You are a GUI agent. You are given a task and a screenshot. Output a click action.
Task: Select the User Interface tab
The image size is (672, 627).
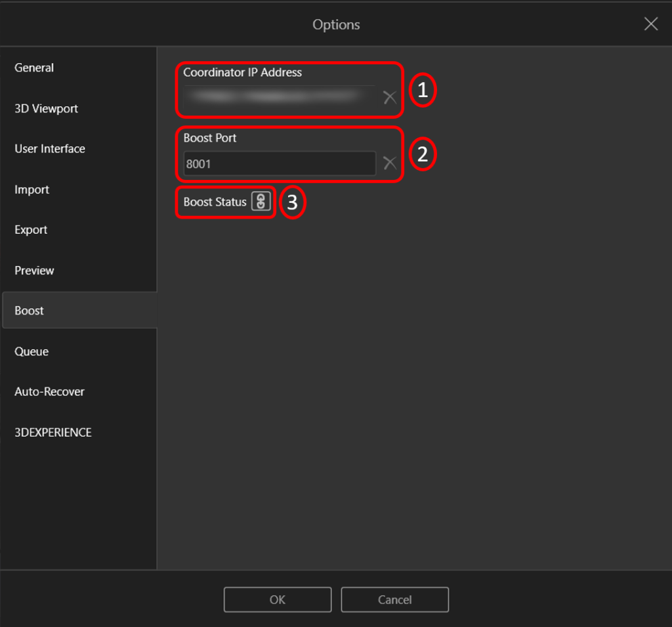[50, 149]
